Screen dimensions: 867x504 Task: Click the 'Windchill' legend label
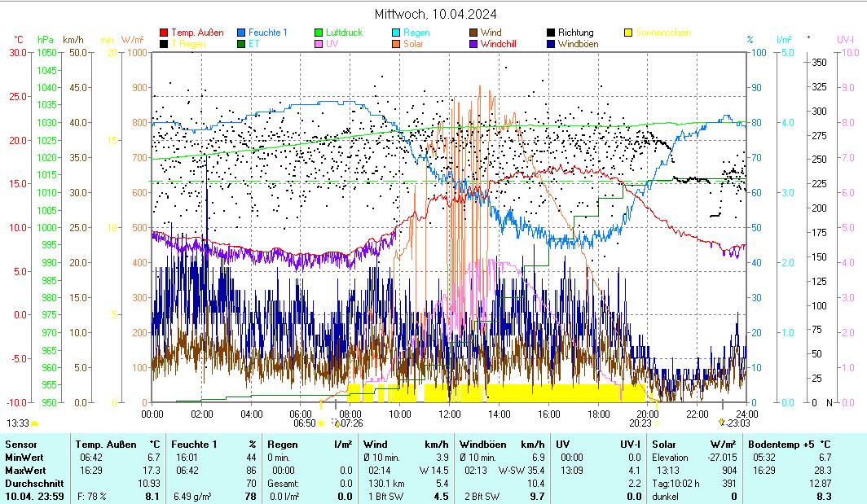(498, 44)
